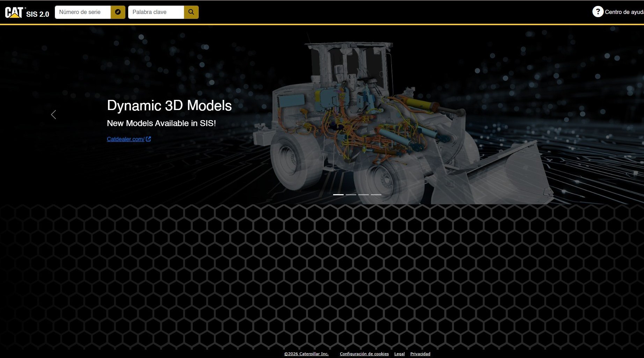Jump to the second carousel slide indicator
Image resolution: width=644 pixels, height=358 pixels.
(x=351, y=195)
